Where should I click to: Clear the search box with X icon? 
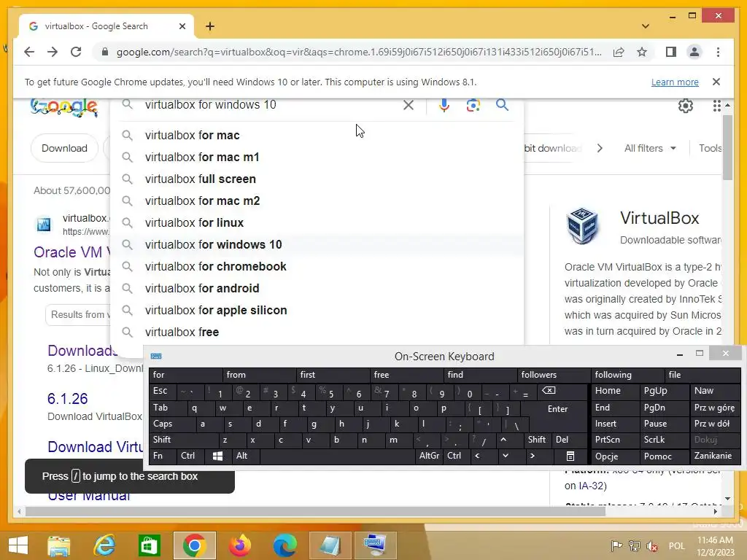[x=409, y=105]
